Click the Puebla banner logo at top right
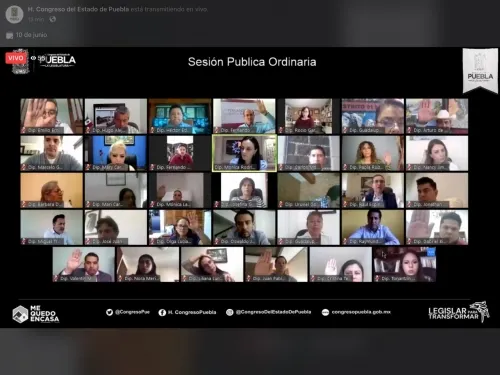The image size is (500, 375). coord(480,70)
